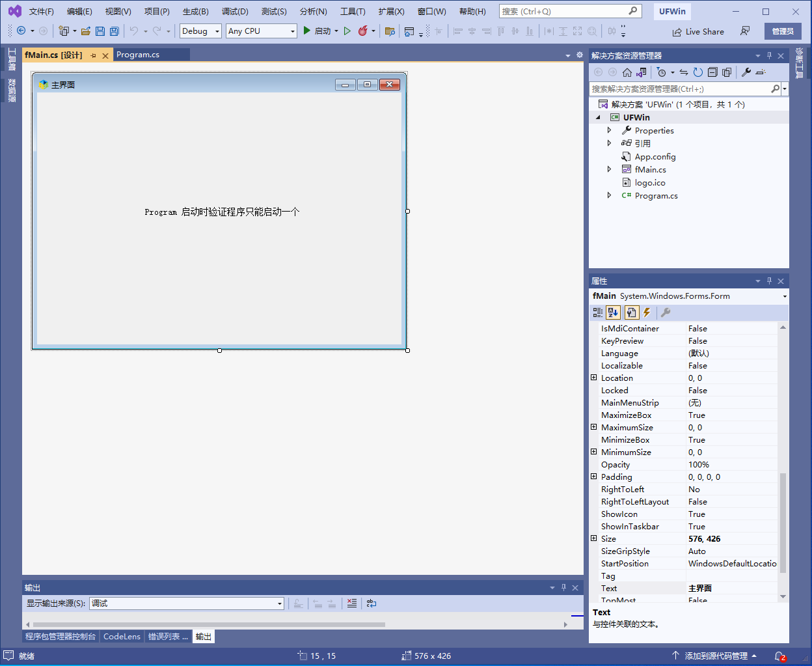Click Property Pages wrench in Properties panel
This screenshot has height=666, width=812.
click(666, 312)
